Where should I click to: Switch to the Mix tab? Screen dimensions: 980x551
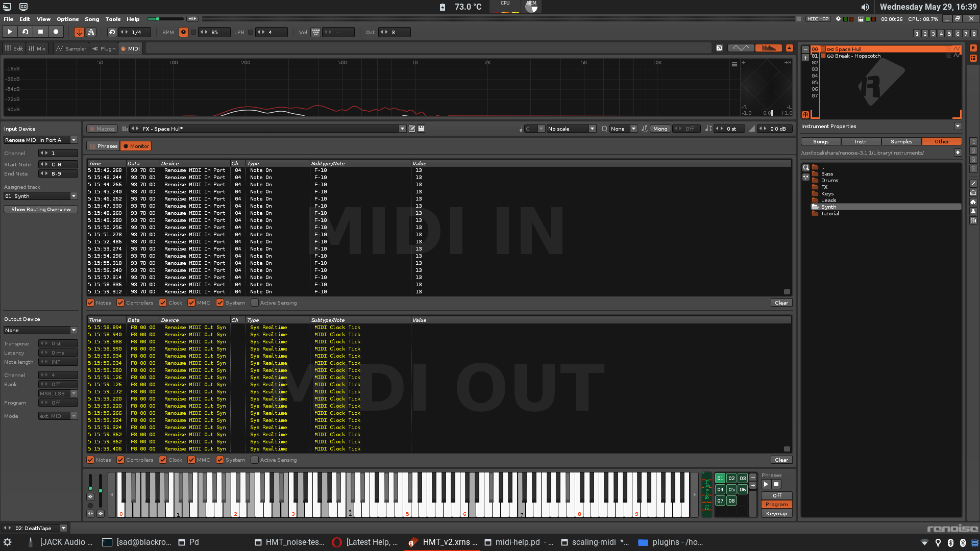click(37, 48)
